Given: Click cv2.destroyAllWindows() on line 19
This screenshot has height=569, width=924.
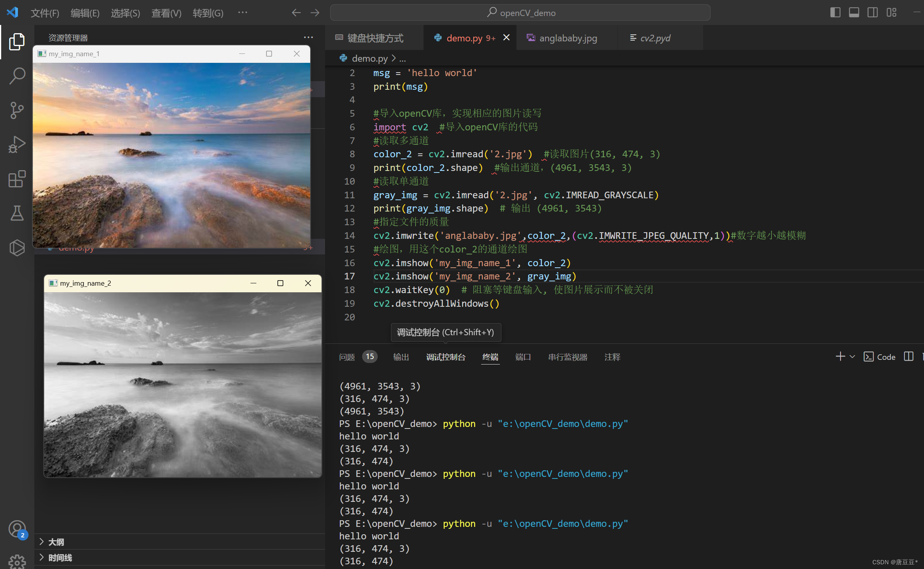Looking at the screenshot, I should (x=436, y=304).
